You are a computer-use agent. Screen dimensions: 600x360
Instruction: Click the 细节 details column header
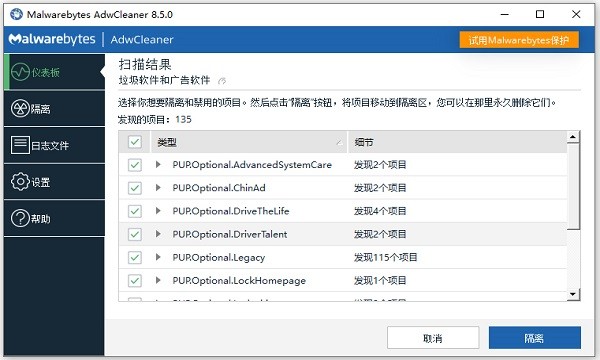[457, 142]
